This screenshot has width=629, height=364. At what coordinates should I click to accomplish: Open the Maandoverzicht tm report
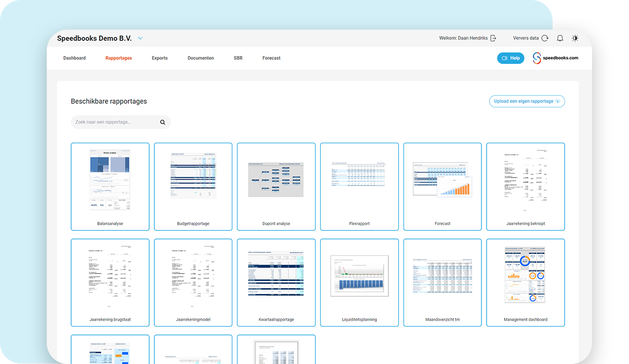click(443, 282)
